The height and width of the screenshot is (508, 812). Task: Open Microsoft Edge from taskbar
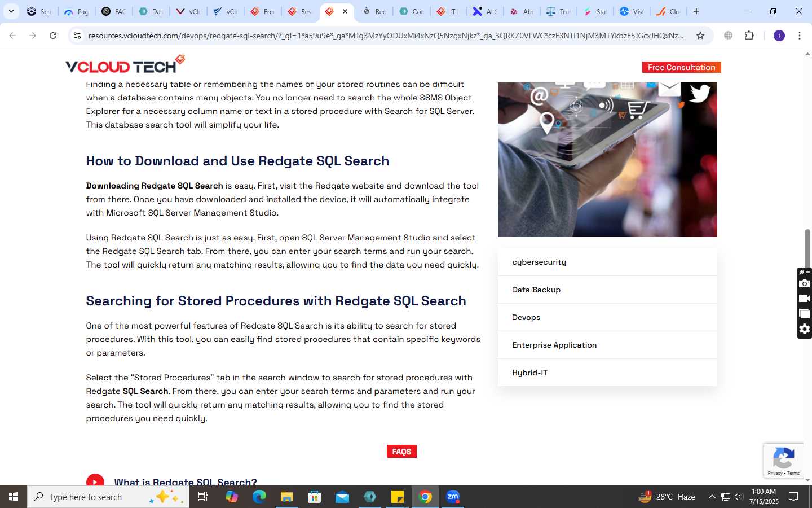(259, 497)
